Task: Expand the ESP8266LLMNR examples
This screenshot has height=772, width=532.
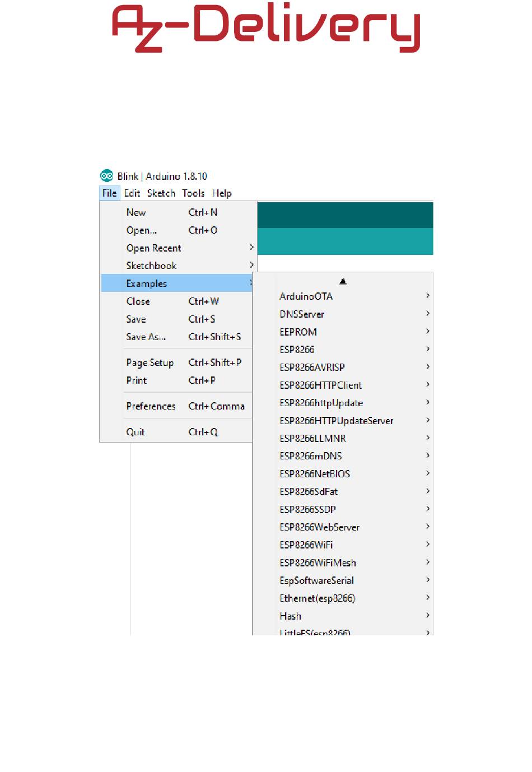Action: [x=343, y=439]
